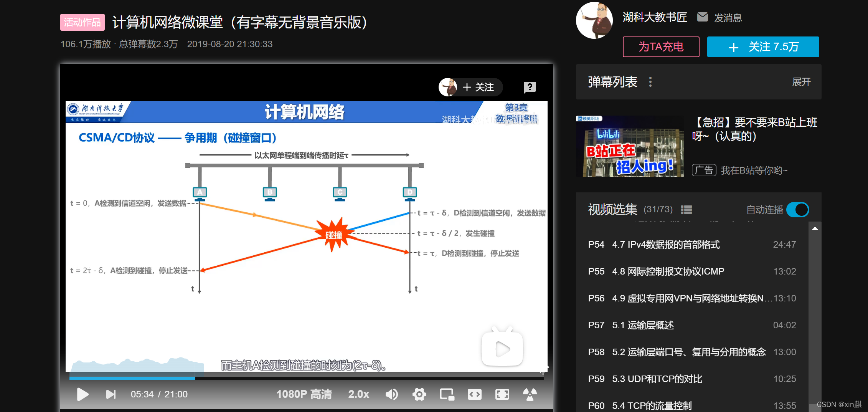Enter fullscreen mode
The height and width of the screenshot is (412, 868).
click(502, 394)
